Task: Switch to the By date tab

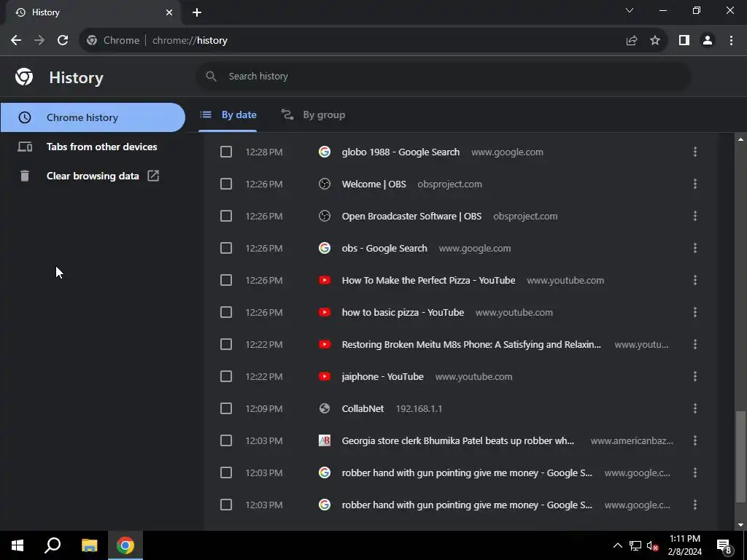Action: pyautogui.click(x=228, y=114)
